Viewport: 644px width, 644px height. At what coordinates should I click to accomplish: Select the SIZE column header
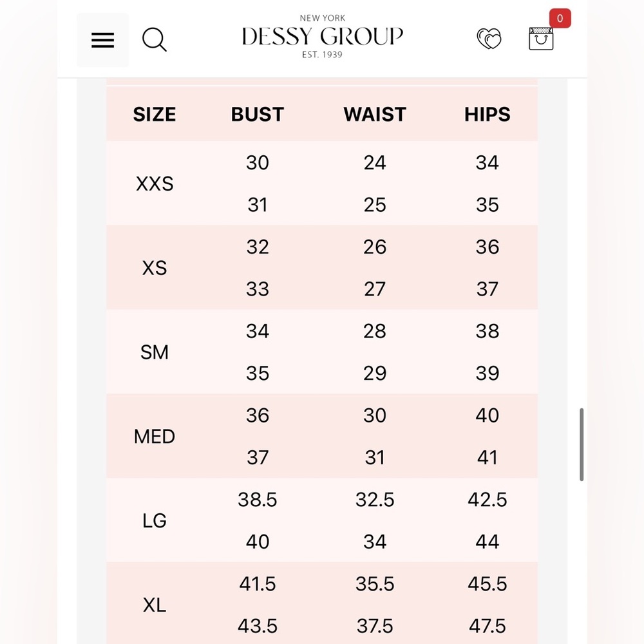(x=155, y=114)
